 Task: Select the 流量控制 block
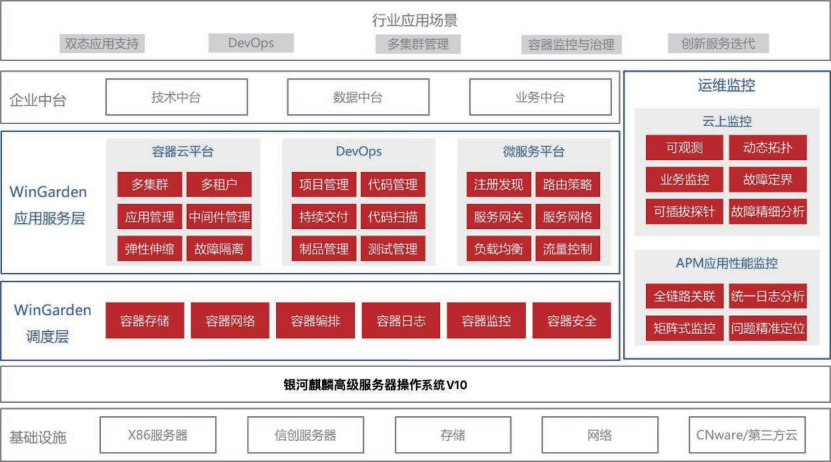[568, 248]
